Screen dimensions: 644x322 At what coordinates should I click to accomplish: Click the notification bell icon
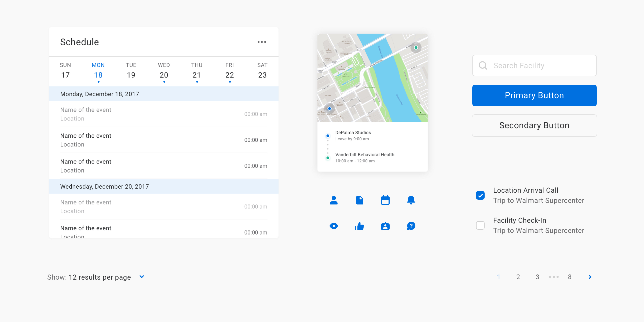coord(411,200)
